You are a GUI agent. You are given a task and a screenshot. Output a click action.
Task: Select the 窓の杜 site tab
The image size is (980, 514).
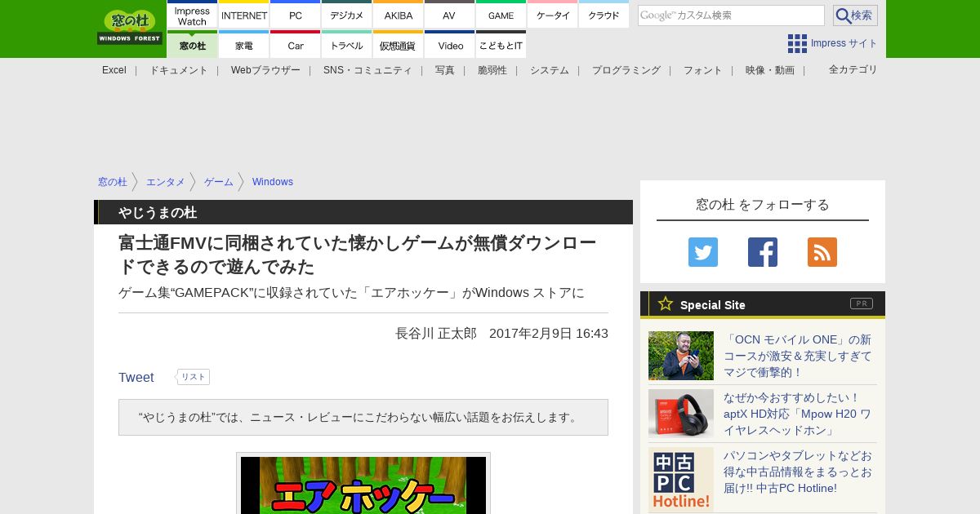point(192,44)
